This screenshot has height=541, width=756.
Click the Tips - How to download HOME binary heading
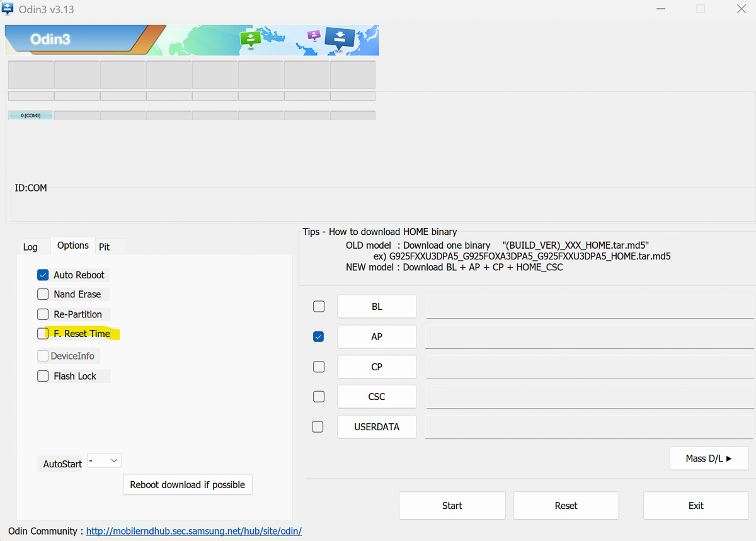point(380,232)
